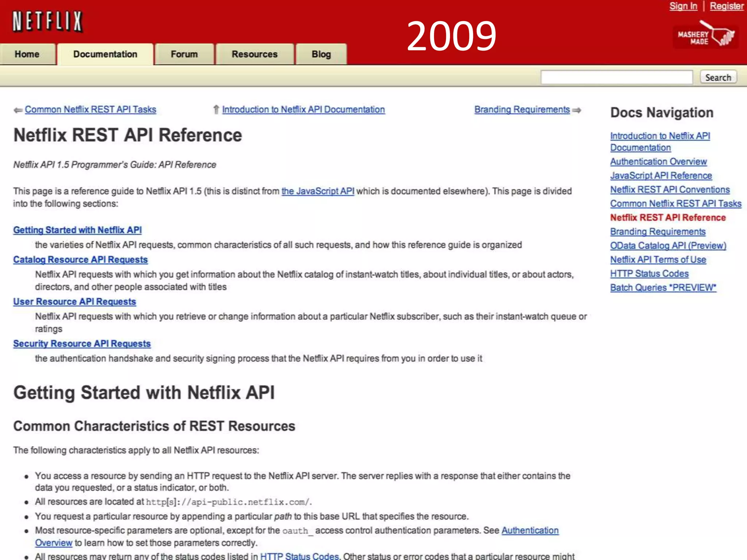Select HTTP Status Codes in Docs Navigation

(649, 273)
